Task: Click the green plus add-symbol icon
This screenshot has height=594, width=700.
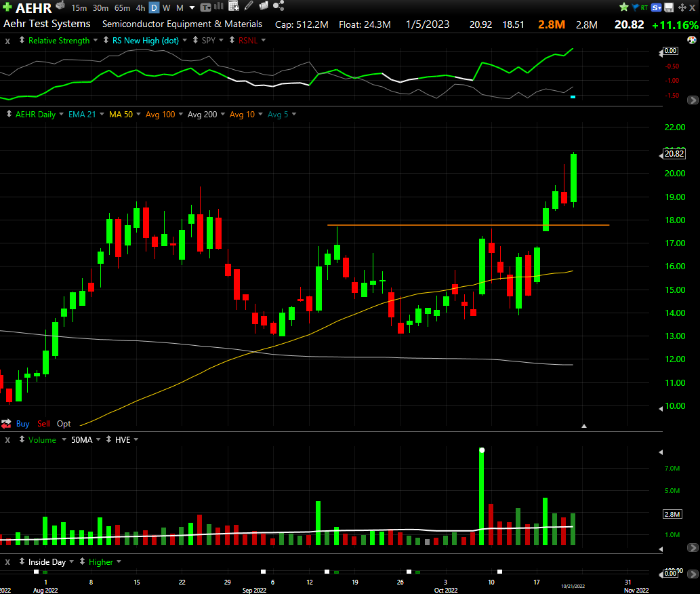Action: click(7, 7)
